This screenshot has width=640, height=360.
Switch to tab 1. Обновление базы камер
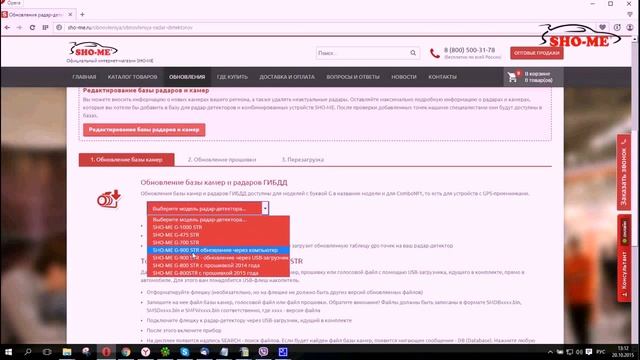(x=127, y=160)
